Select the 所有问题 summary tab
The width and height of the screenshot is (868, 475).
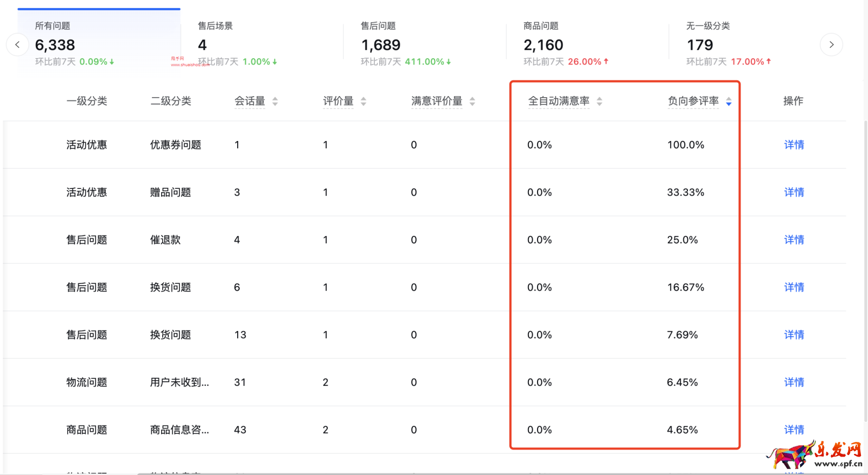(99, 43)
